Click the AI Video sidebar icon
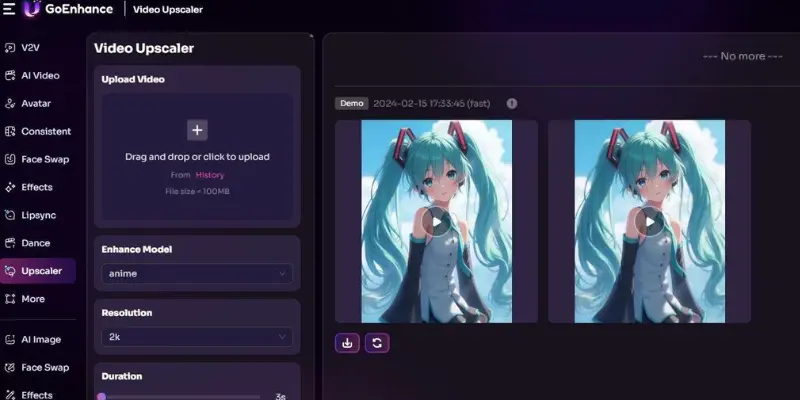 coord(10,76)
